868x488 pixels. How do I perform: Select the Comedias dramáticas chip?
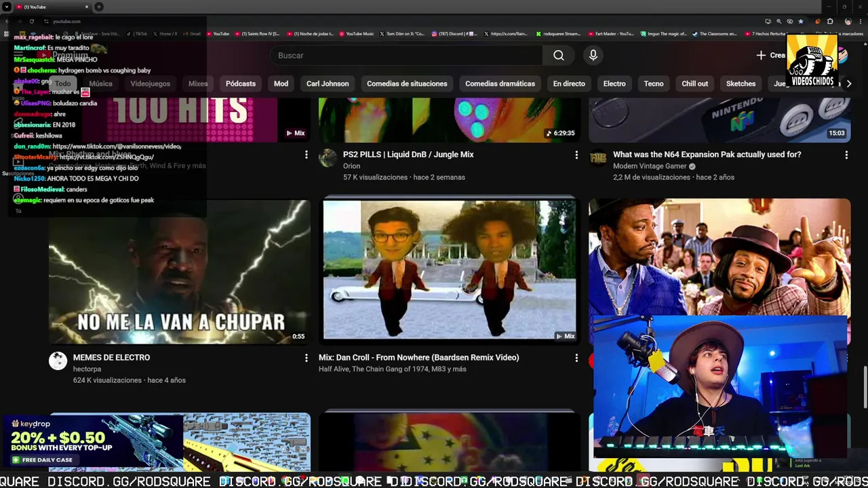pyautogui.click(x=500, y=84)
